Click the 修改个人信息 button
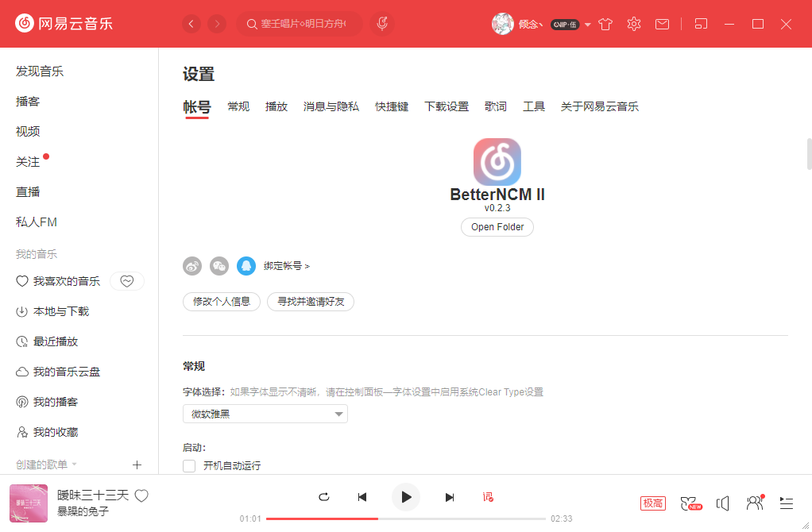Image resolution: width=812 pixels, height=532 pixels. (x=222, y=302)
